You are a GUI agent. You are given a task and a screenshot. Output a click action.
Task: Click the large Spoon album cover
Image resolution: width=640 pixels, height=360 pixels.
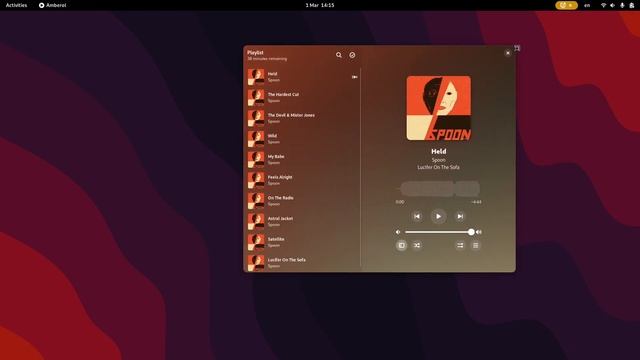[x=438, y=108]
